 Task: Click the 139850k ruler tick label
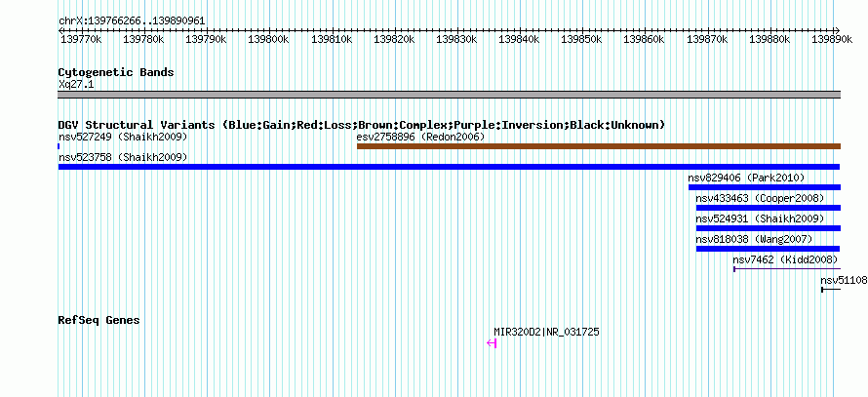pyautogui.click(x=582, y=40)
